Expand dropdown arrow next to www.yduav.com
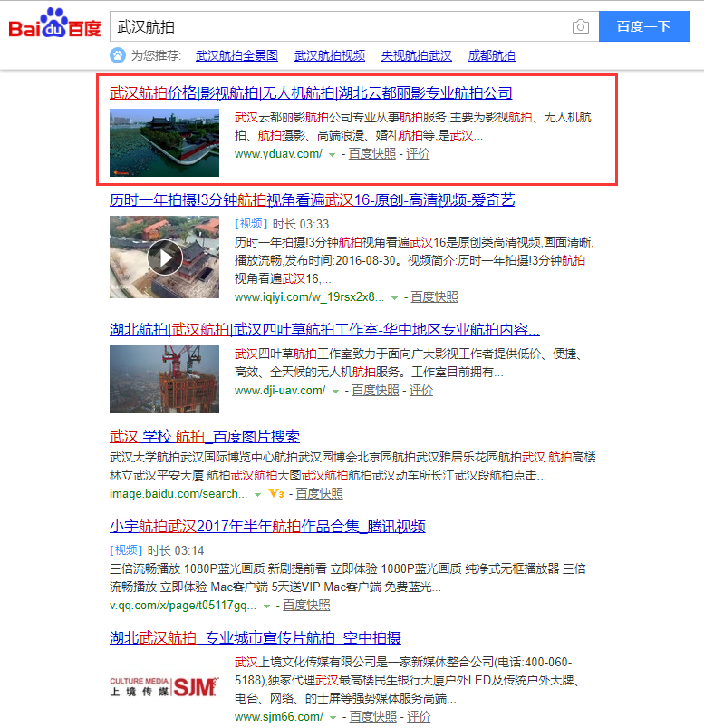Image resolution: width=704 pixels, height=728 pixels. [332, 155]
